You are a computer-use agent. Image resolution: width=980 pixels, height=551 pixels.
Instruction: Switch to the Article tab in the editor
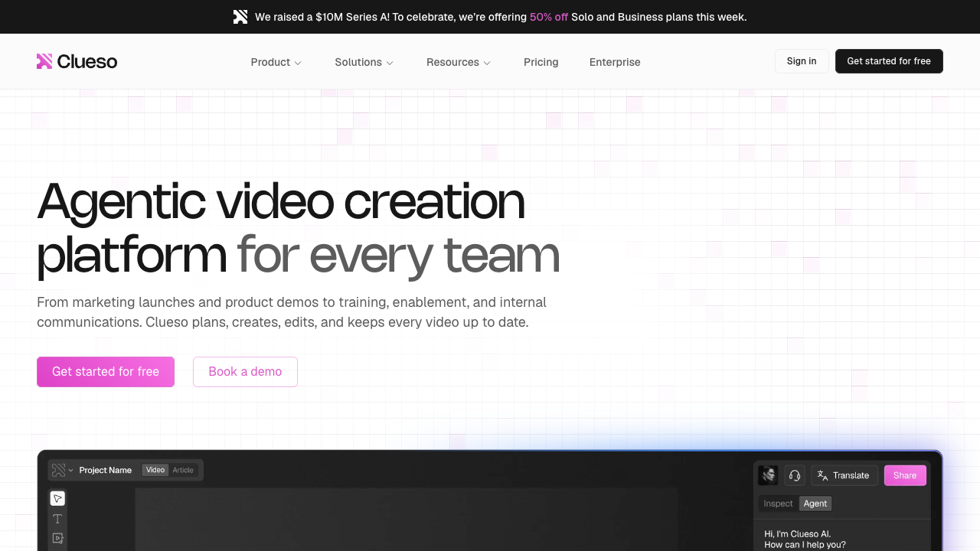[x=183, y=470]
